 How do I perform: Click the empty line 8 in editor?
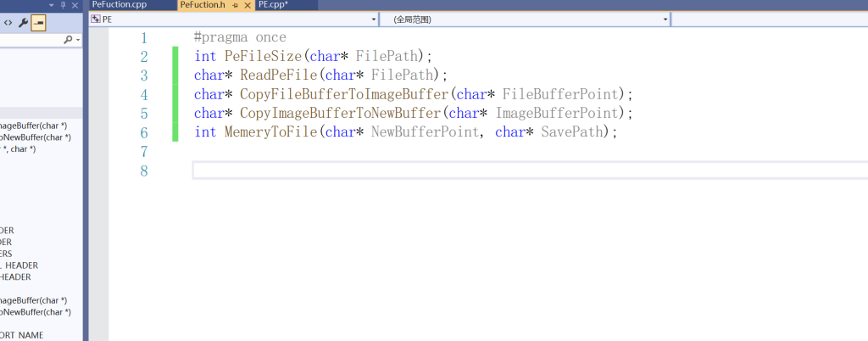tap(509, 170)
